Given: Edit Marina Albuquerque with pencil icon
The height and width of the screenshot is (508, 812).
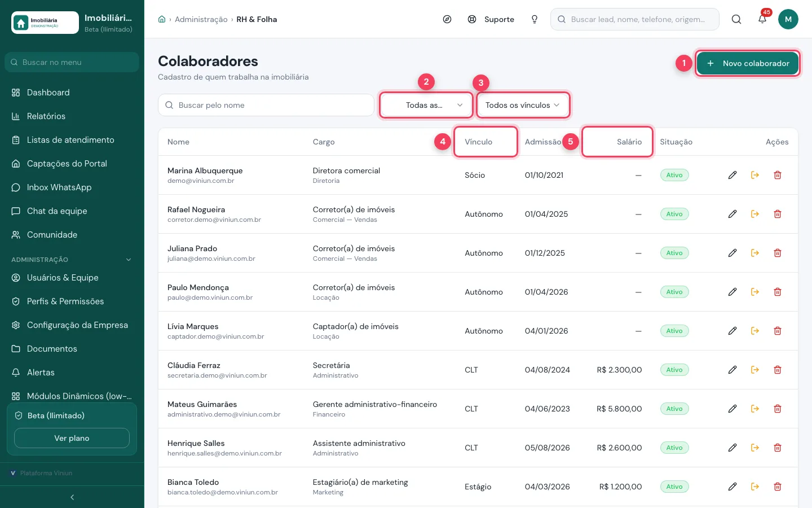Looking at the screenshot, I should pyautogui.click(x=732, y=175).
